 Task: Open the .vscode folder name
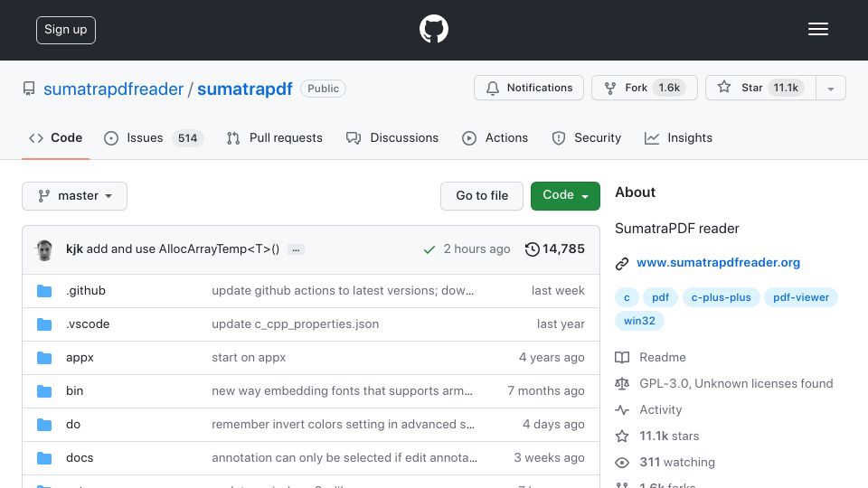point(88,324)
